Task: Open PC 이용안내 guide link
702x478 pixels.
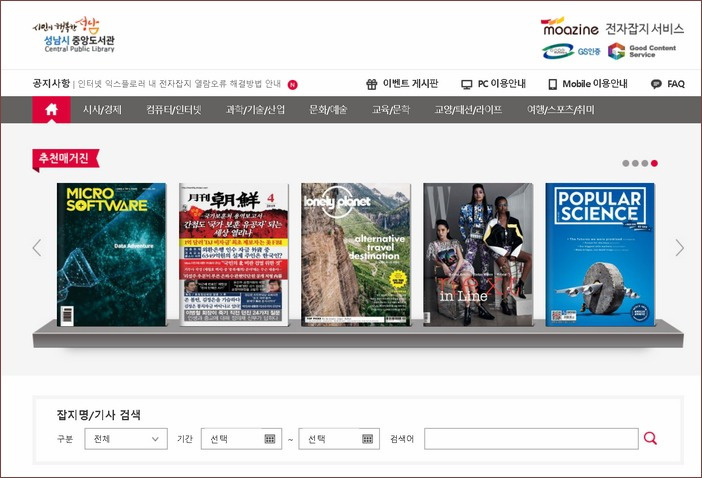Action: 501,84
